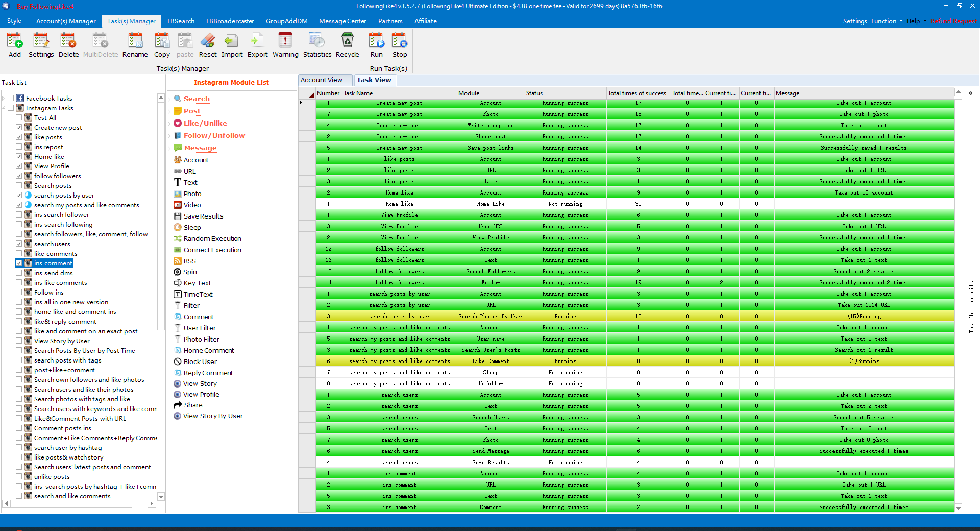This screenshot has width=980, height=531.
Task: Open the Affiliate tab
Action: coord(425,21)
